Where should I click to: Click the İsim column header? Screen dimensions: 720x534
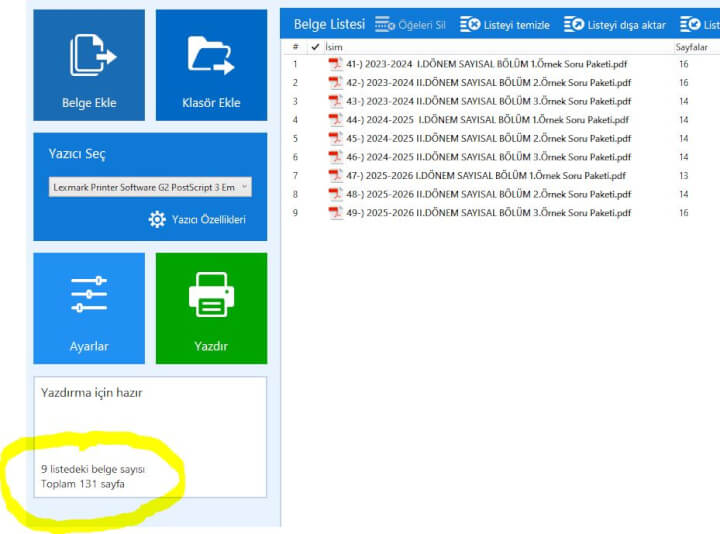point(334,47)
